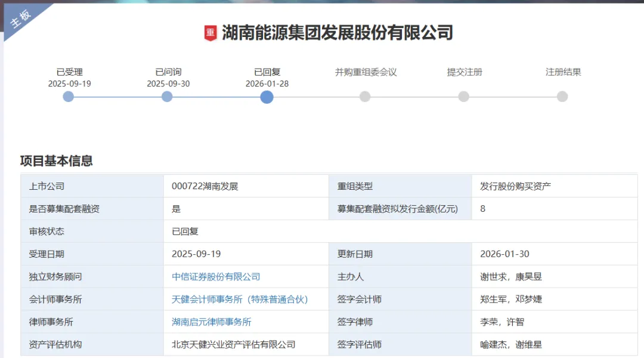
Task: Click the 上市公司 row label
Action: (x=47, y=186)
